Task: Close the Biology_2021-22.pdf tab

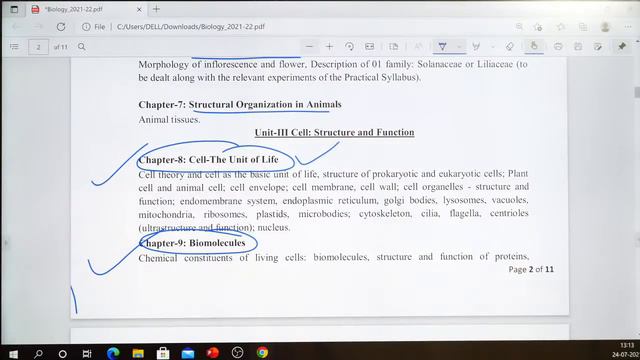Action: click(139, 9)
